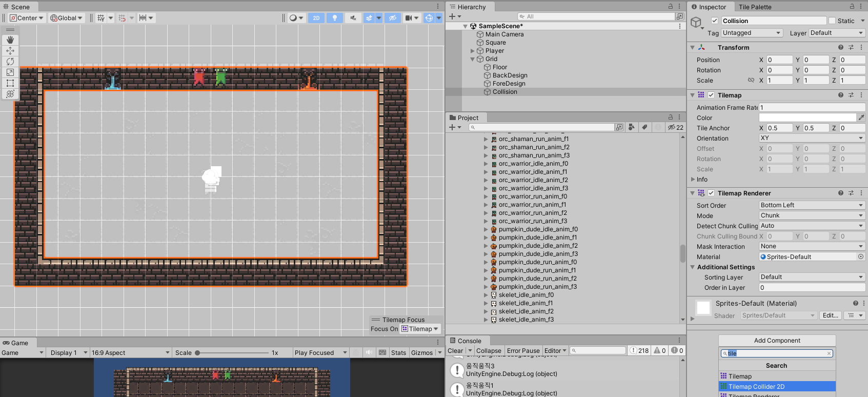This screenshot has width=868, height=397.
Task: Select the Inspector tab
Action: (709, 7)
